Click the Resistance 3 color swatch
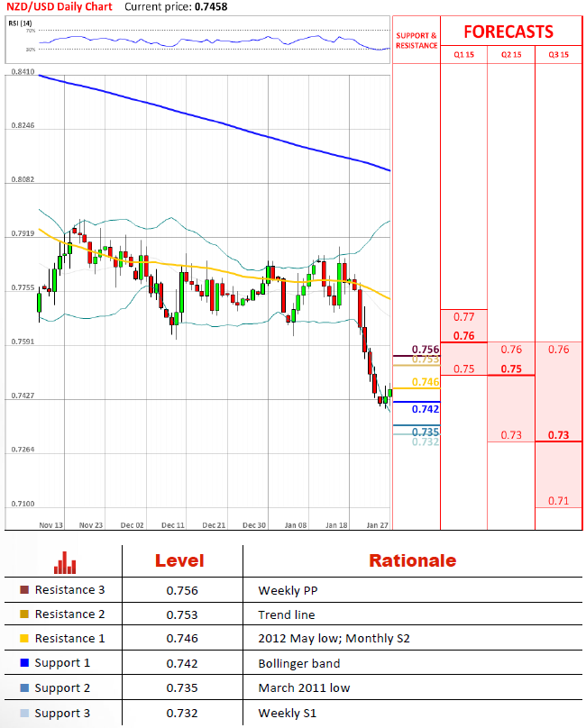This screenshot has width=586, height=728. click(x=24, y=589)
